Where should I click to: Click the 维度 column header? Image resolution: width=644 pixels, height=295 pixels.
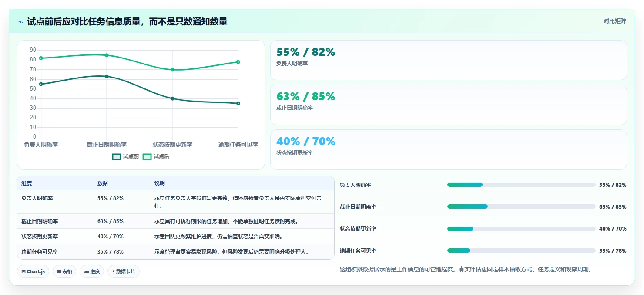pos(27,183)
